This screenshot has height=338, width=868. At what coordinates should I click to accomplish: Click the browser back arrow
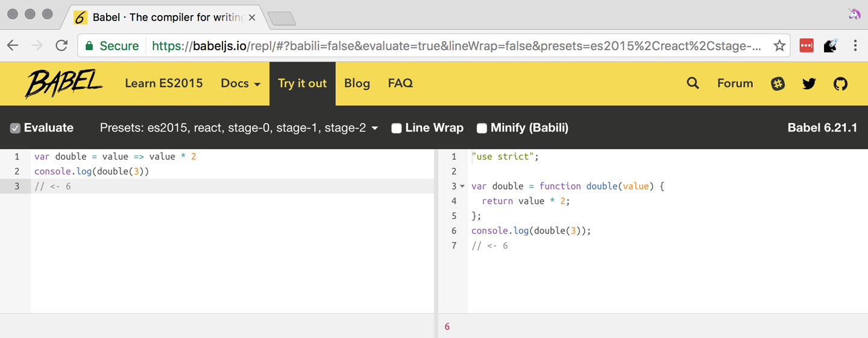(13, 45)
